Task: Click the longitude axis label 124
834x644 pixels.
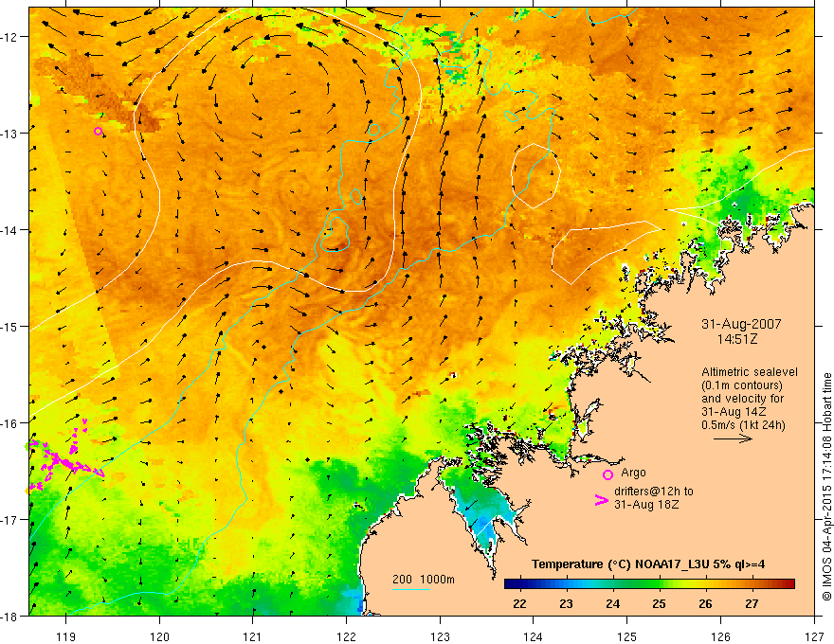Action: click(534, 636)
